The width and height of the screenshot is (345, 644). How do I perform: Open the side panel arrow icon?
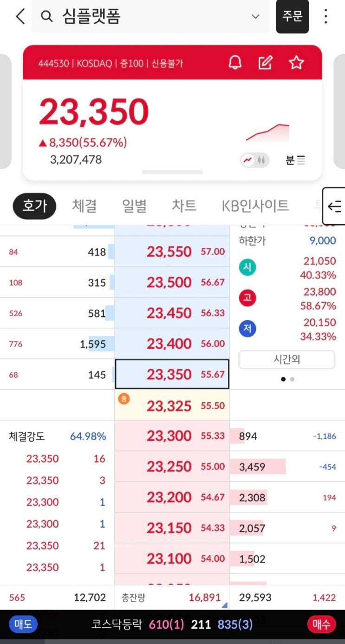tap(334, 206)
